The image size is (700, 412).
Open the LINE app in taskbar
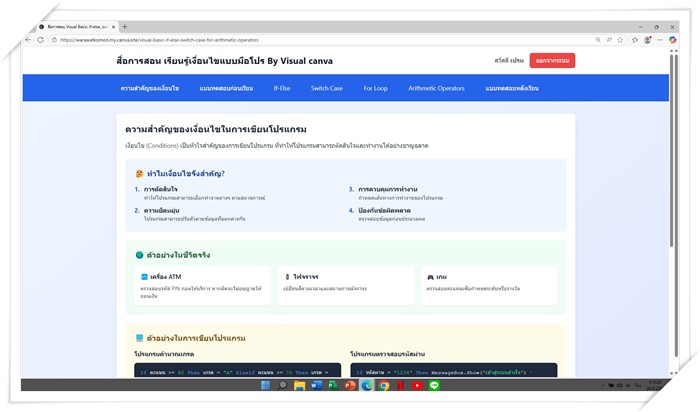pos(435,385)
